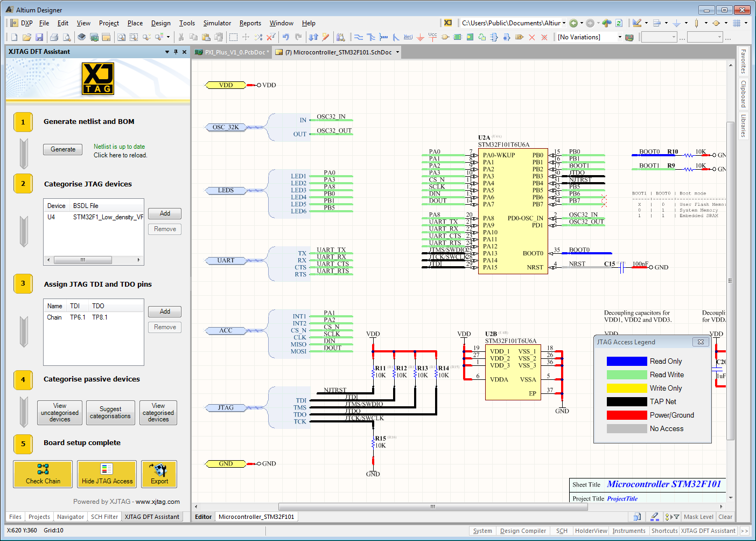Click the Generate netlist button

point(63,150)
